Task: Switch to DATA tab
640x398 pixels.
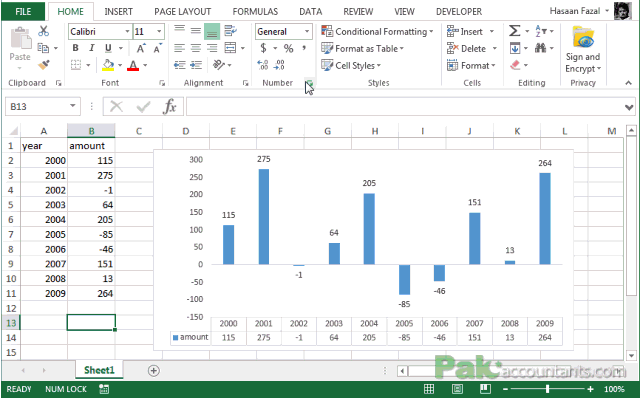Action: pos(311,11)
